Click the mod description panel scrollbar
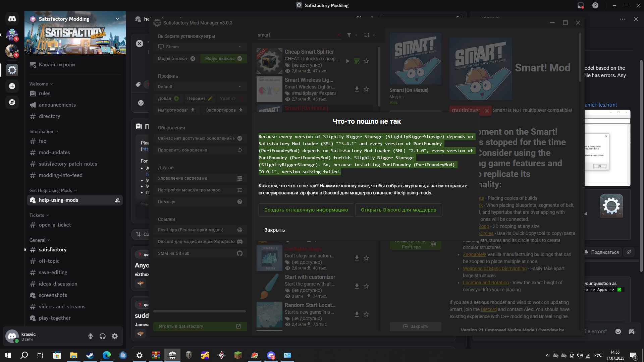 (x=580, y=57)
